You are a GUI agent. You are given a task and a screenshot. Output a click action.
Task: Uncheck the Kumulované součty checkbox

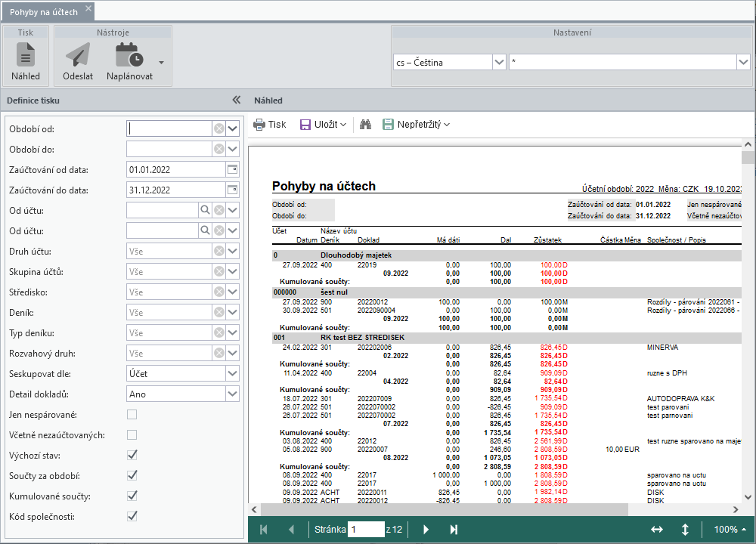[132, 496]
